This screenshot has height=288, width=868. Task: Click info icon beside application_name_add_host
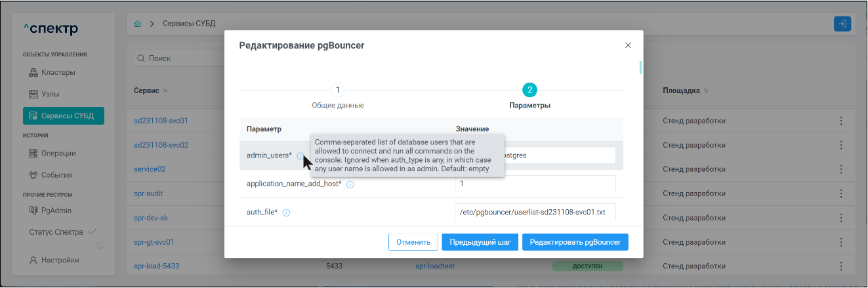pyautogui.click(x=350, y=184)
